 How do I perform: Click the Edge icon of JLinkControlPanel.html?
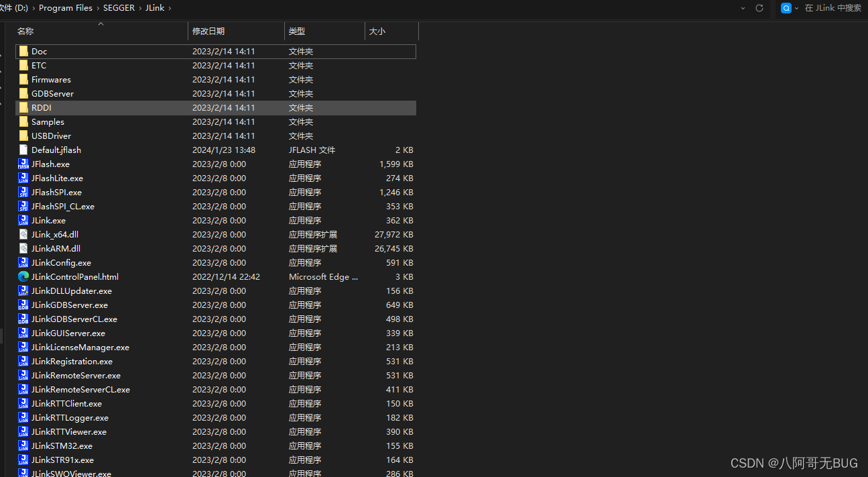(23, 276)
